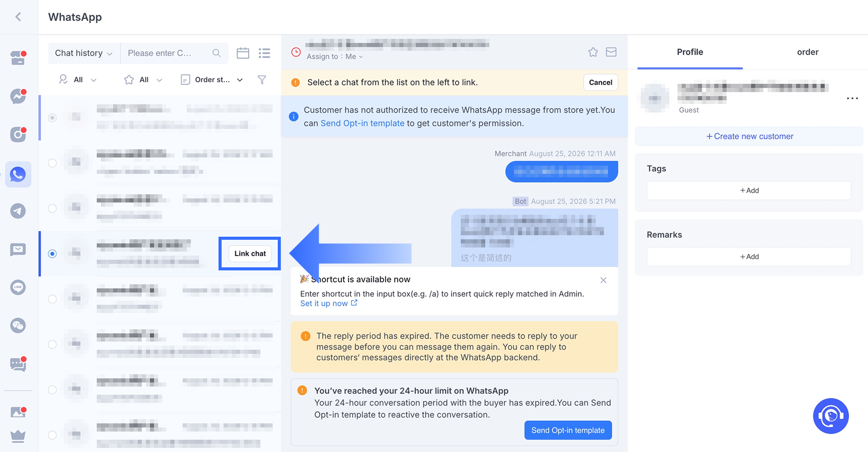Screen dimensions: 868x452
Task: Select the first chat row's radio button
Action: (x=52, y=118)
